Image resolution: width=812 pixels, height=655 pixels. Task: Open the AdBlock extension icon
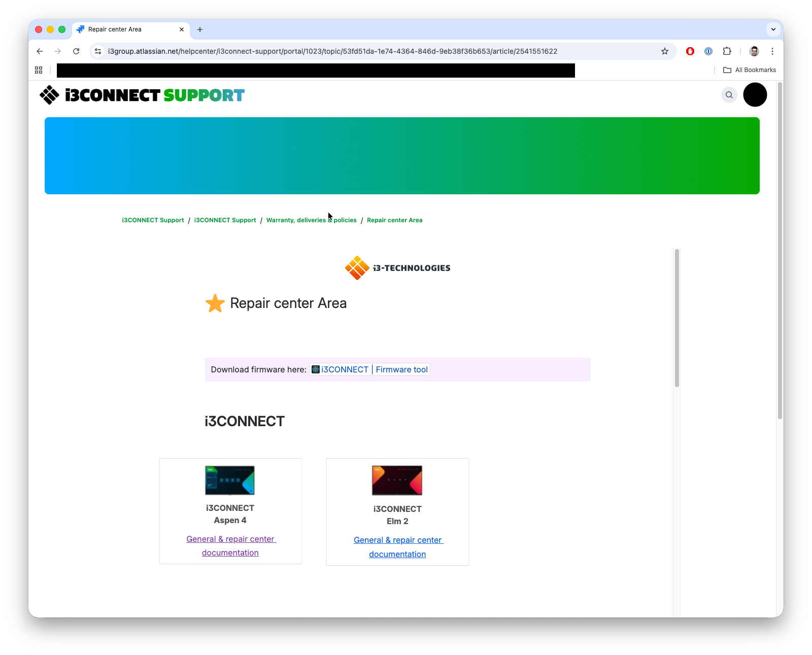[690, 51]
